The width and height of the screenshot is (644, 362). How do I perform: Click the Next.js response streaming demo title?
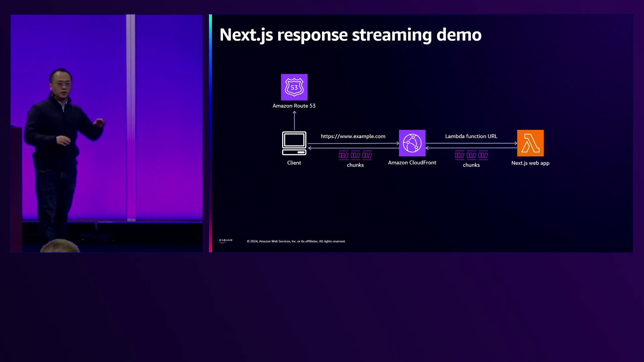[350, 35]
